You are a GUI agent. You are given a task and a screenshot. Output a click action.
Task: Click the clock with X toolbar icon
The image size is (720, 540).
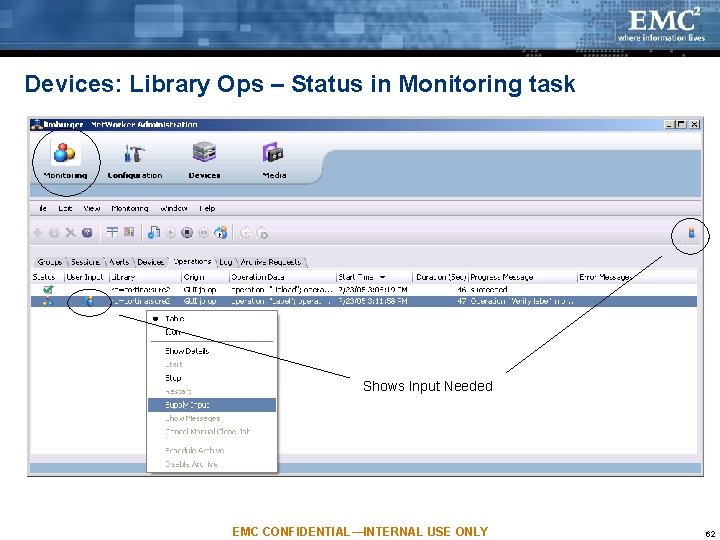click(x=262, y=233)
